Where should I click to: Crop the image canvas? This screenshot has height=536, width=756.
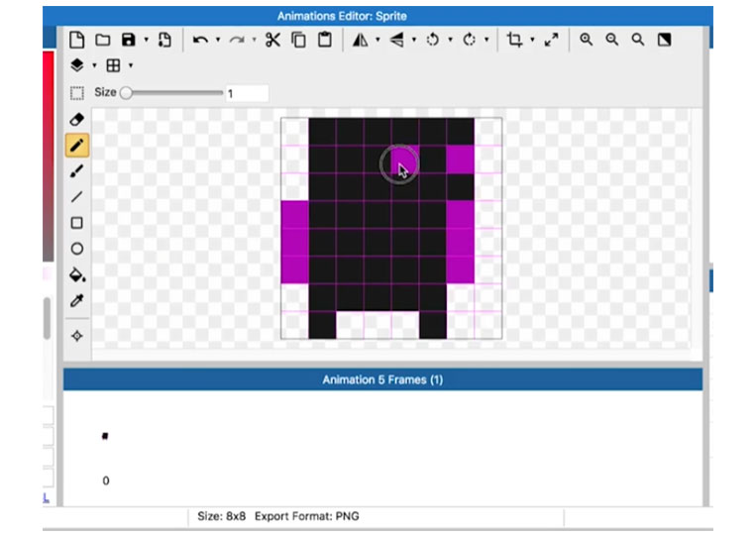click(x=514, y=40)
